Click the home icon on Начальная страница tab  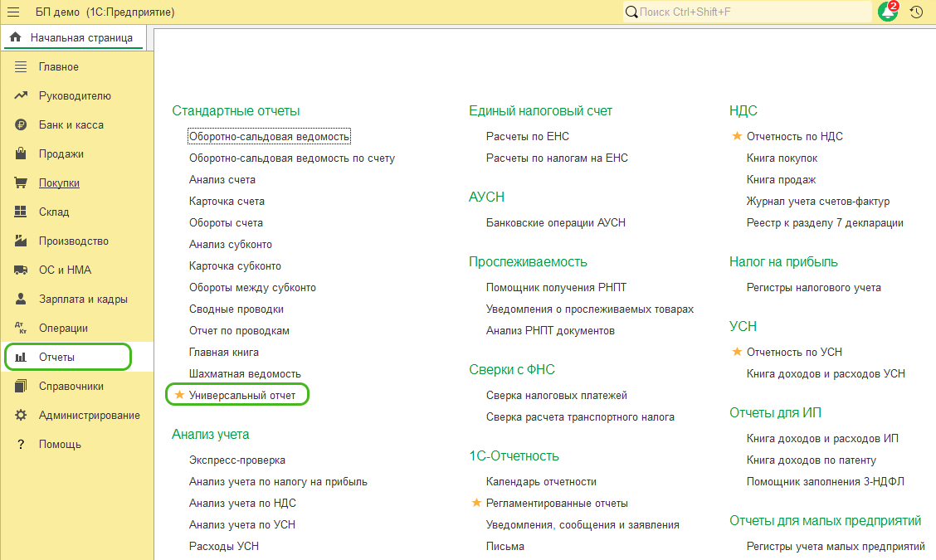pos(16,37)
